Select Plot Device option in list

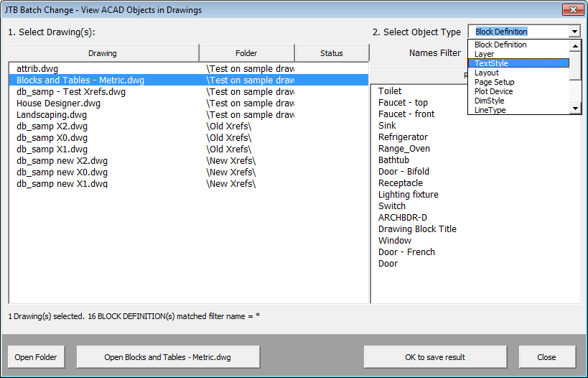pos(518,91)
